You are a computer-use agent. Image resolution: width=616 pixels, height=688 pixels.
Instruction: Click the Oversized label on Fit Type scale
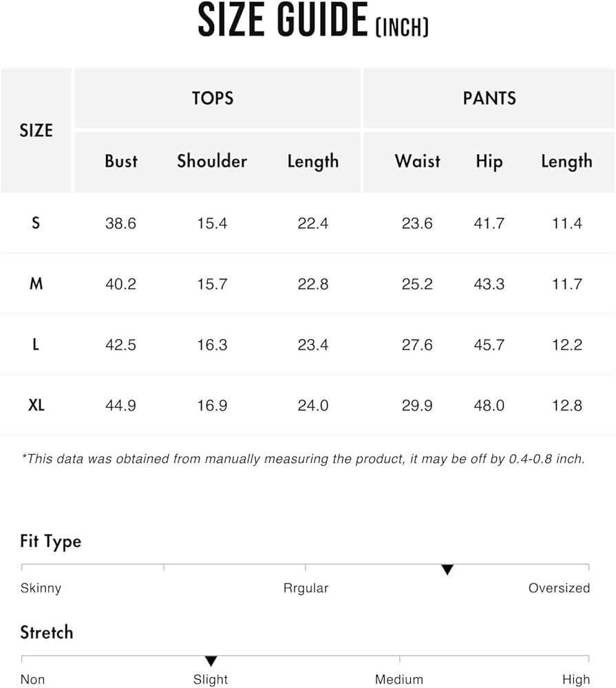(559, 588)
